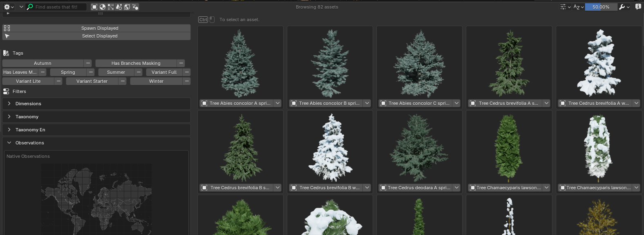The image size is (644, 235).
Task: Click Tree Abies concolor B name button
Action: point(326,103)
